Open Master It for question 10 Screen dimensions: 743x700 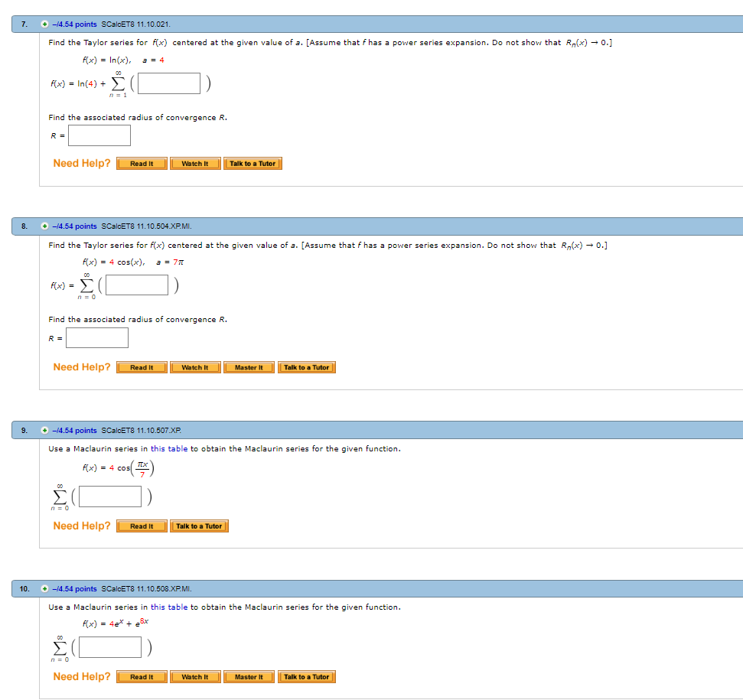click(x=249, y=676)
